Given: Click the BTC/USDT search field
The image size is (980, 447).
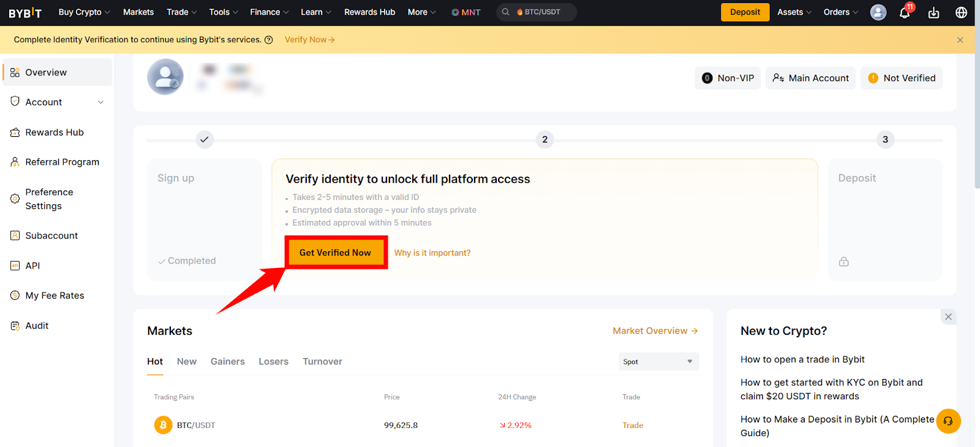Looking at the screenshot, I should tap(537, 12).
